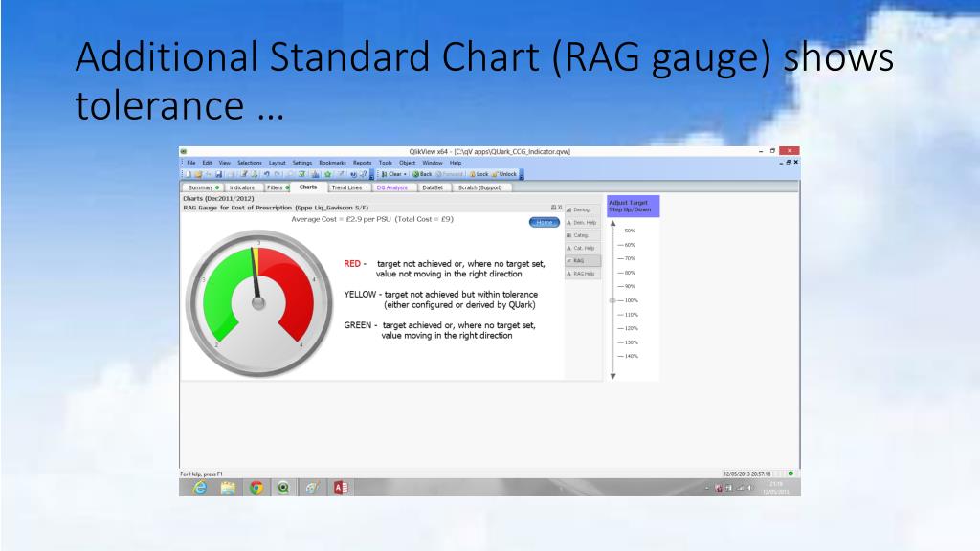980x551 pixels.
Task: Click the QlikView taskbar icon
Action: pos(283,487)
